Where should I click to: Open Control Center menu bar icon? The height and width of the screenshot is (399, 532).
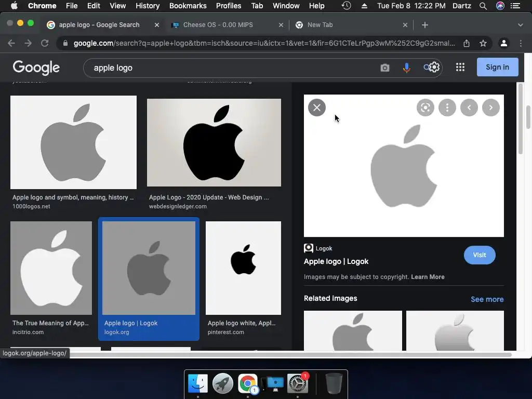(x=515, y=6)
